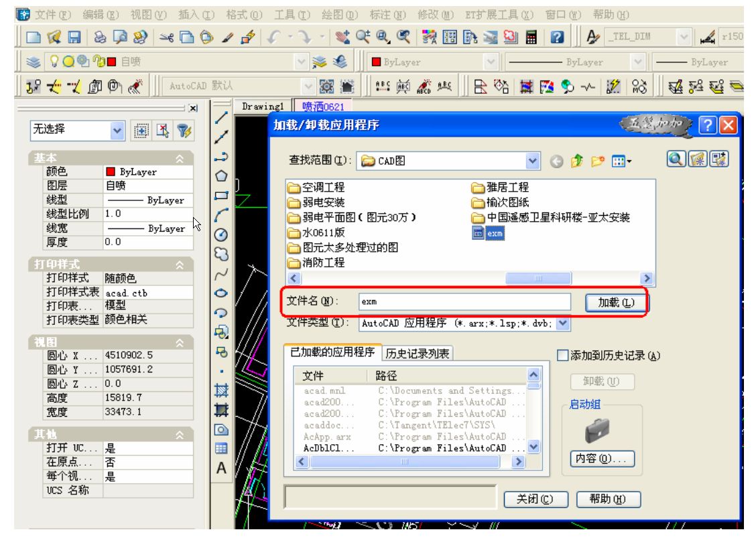Select the Ellipse drawing tool
756x540 pixels.
pos(221,293)
